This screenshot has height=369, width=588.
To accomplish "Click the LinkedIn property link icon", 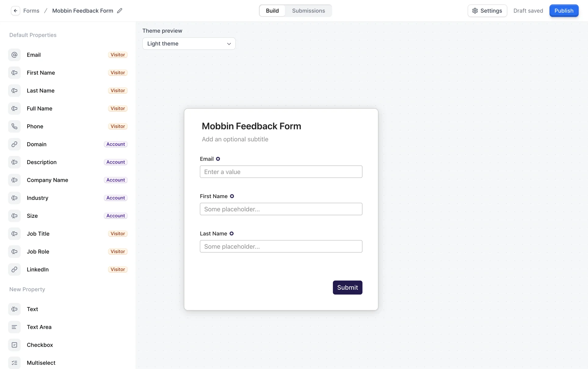I will [x=14, y=269].
